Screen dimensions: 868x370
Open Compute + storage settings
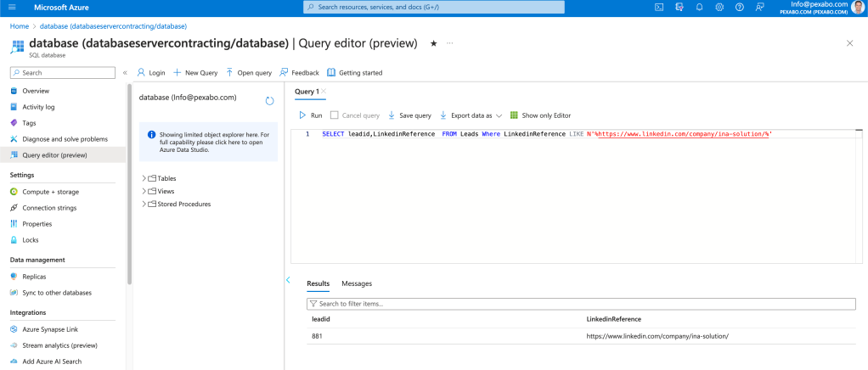point(50,191)
